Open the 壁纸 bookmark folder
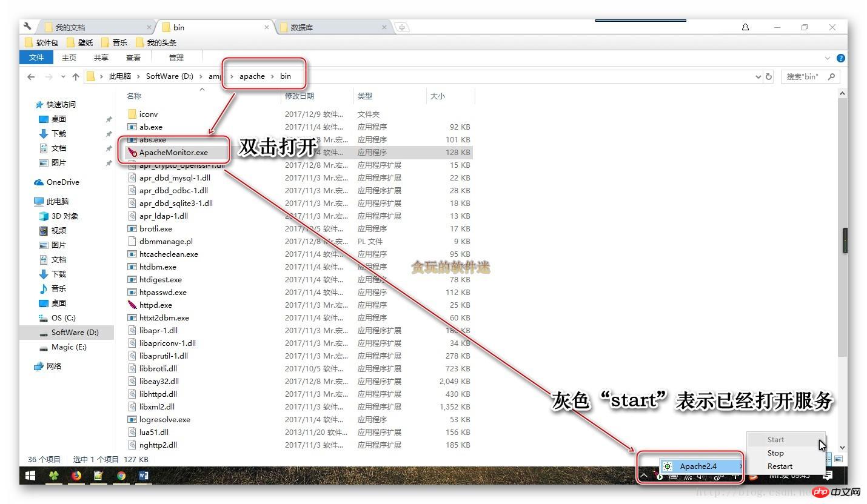The image size is (867, 504). point(80,42)
